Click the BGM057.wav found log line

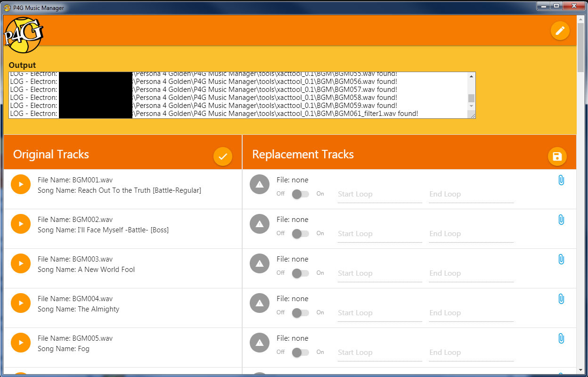click(204, 90)
